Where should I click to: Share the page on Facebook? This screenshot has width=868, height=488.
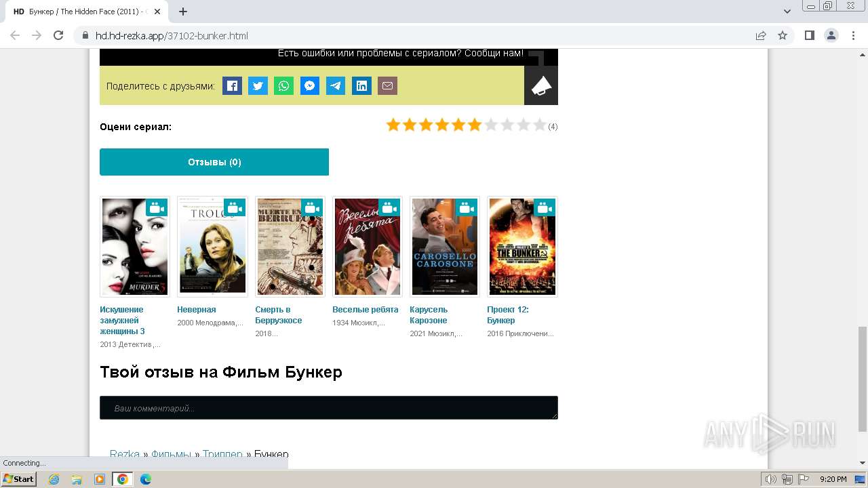coord(232,85)
